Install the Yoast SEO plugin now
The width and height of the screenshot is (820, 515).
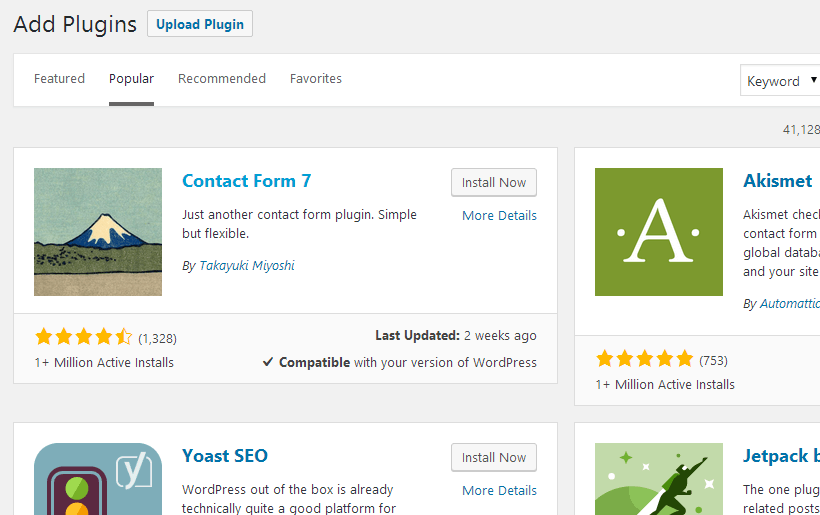[x=494, y=458]
